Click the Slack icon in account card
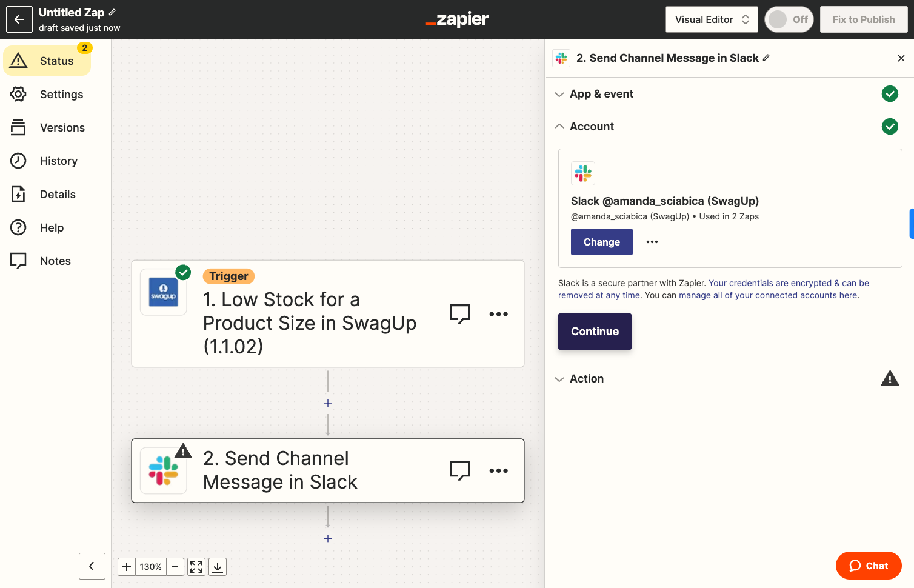914x588 pixels. point(583,173)
